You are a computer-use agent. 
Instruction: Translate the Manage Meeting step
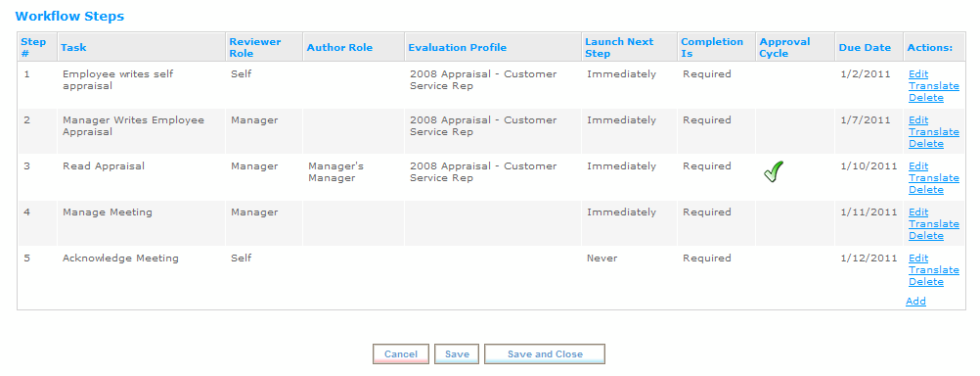coord(934,224)
